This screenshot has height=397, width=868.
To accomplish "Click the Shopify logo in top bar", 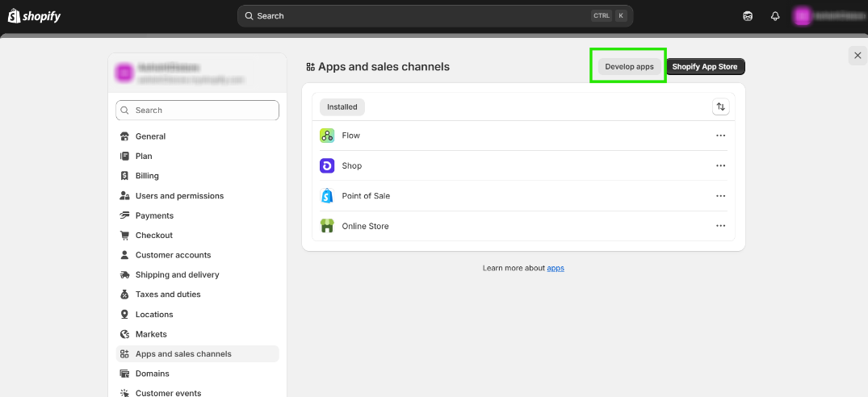I will point(34,16).
